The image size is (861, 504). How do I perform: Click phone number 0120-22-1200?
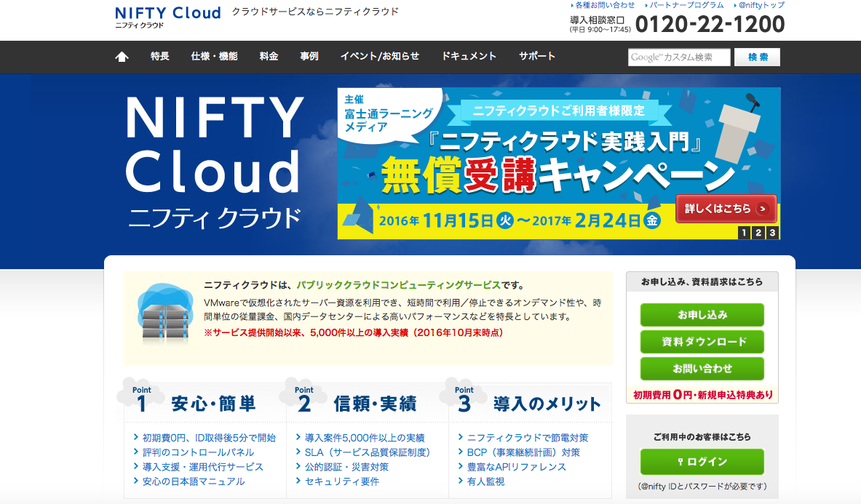tap(710, 24)
